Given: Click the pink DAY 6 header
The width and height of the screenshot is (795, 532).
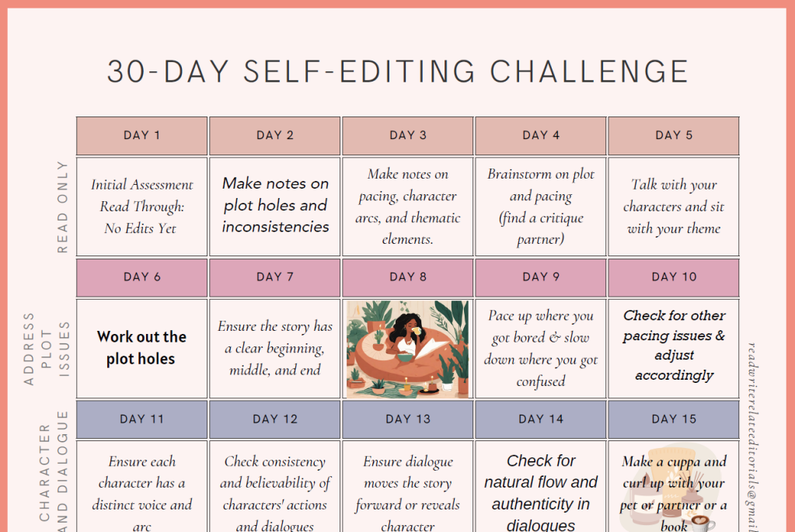Looking at the screenshot, I should click(x=142, y=278).
